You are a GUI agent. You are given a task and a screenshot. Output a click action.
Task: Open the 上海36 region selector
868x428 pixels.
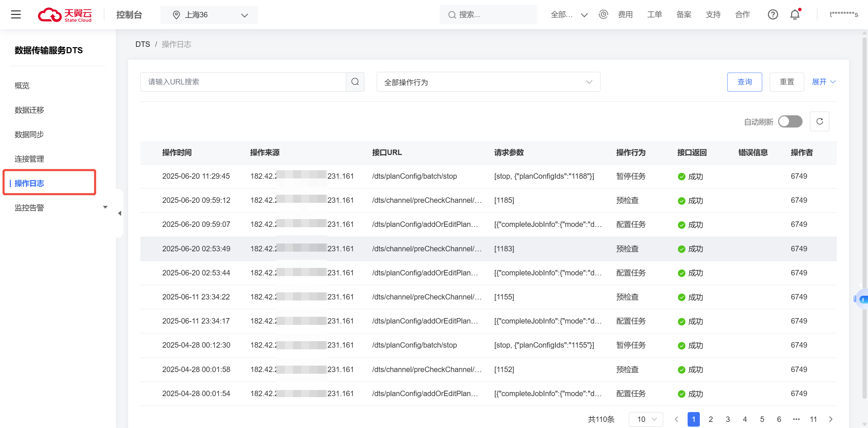(x=209, y=15)
